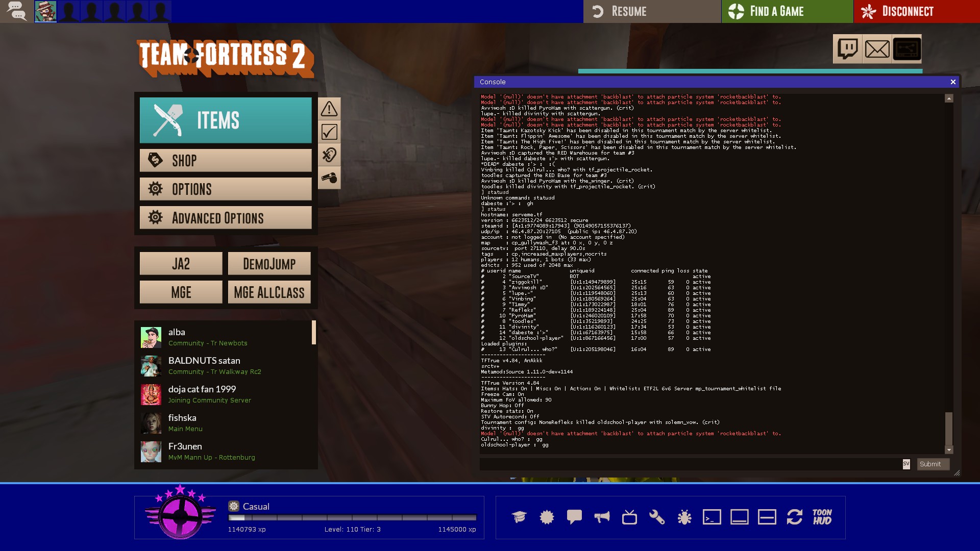
Task: Close the Console window
Action: [x=953, y=82]
